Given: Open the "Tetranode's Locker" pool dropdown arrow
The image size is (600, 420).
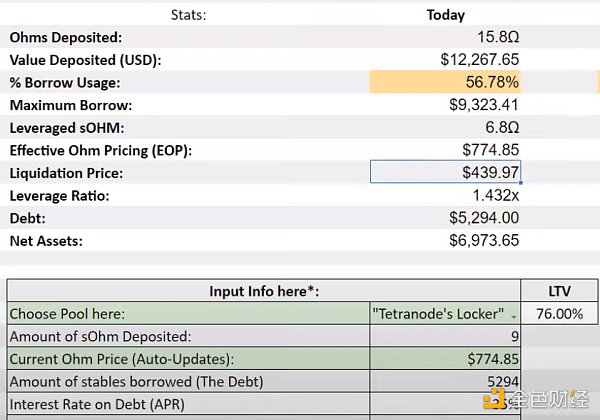Looking at the screenshot, I should pyautogui.click(x=513, y=315).
